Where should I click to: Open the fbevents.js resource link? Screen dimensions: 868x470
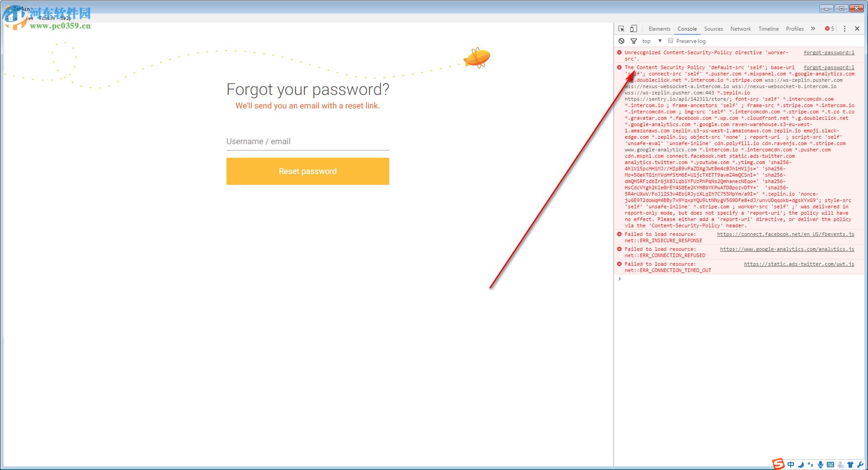point(785,234)
